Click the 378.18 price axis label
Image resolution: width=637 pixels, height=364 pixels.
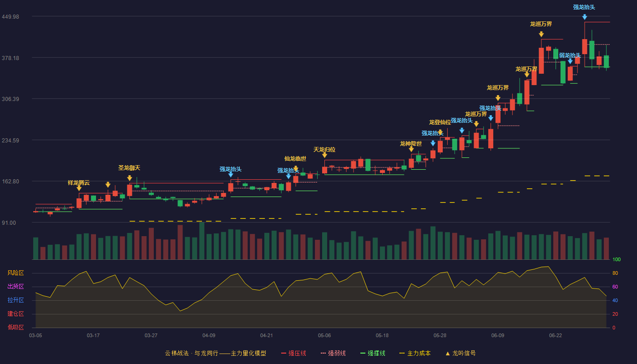[x=10, y=58]
